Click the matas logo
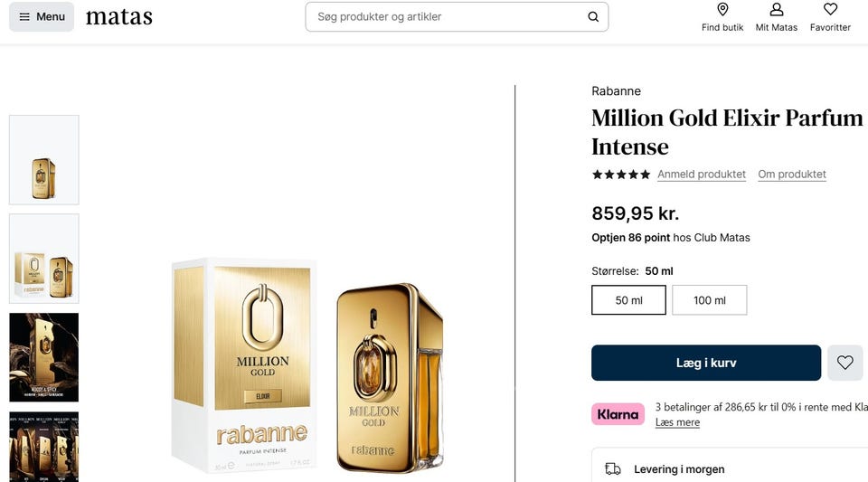The image size is (868, 482). click(119, 16)
